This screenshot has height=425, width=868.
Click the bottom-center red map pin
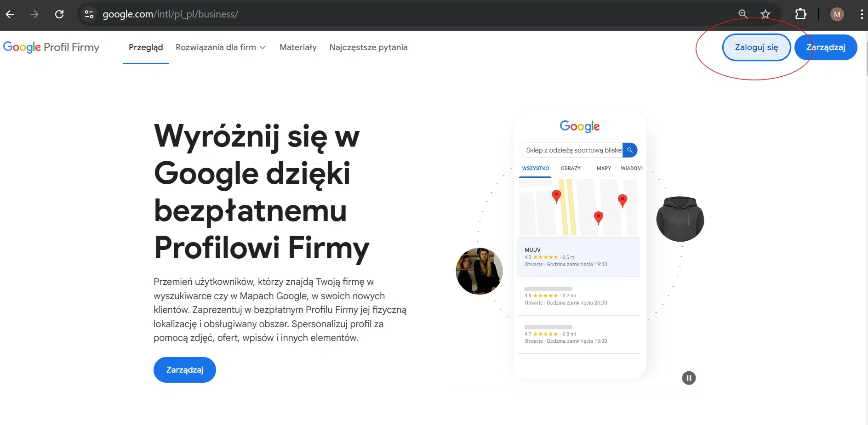pos(598,218)
